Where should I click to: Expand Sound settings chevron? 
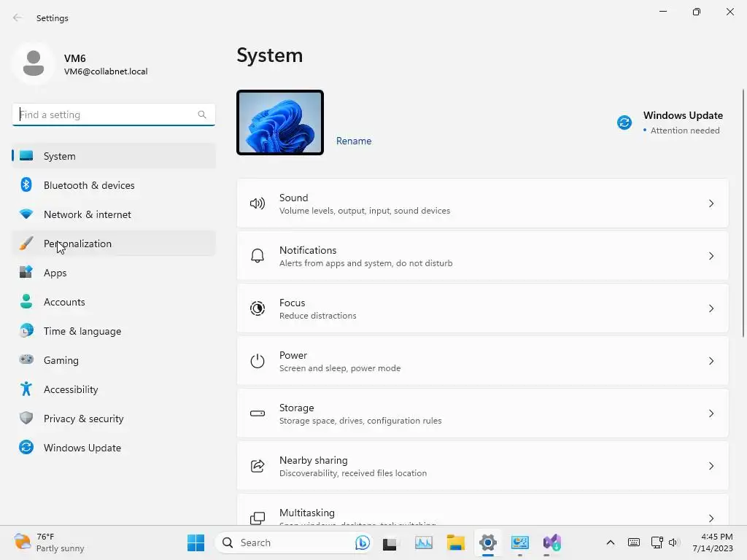711,204
